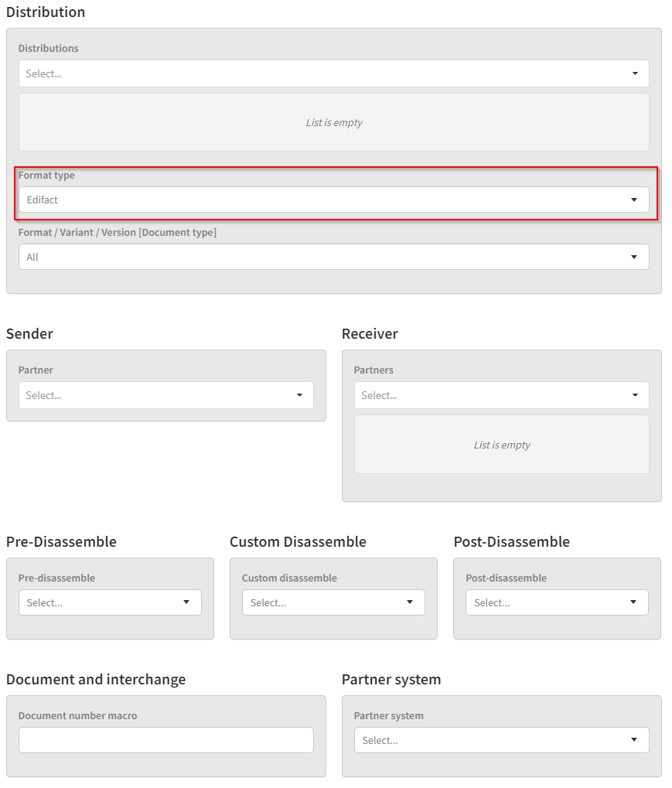Expand the Partner system select dropdown
Screen dimensions: 672x788
[x=634, y=740]
